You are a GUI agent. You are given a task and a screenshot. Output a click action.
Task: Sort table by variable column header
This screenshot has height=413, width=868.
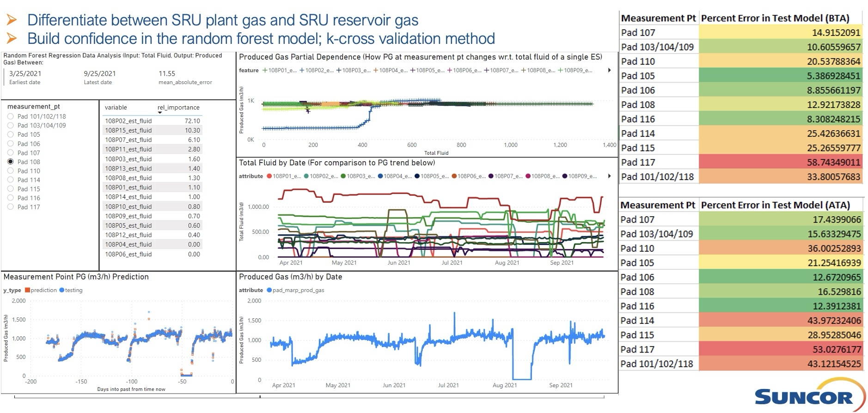(116, 108)
